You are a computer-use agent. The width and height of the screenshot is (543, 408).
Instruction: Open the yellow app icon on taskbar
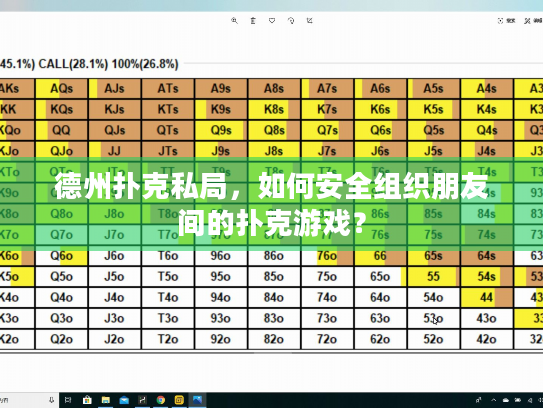click(x=179, y=400)
